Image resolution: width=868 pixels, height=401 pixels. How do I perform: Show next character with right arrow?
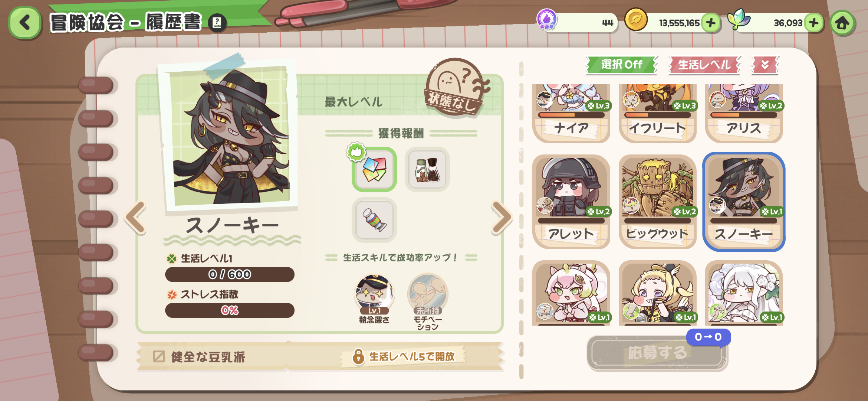501,218
